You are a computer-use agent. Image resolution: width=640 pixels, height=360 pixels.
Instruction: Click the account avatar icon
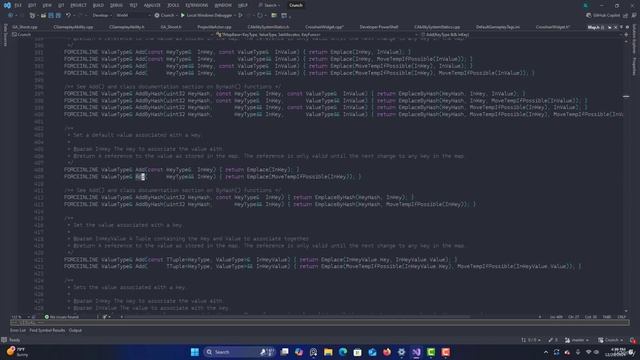tap(586, 5)
